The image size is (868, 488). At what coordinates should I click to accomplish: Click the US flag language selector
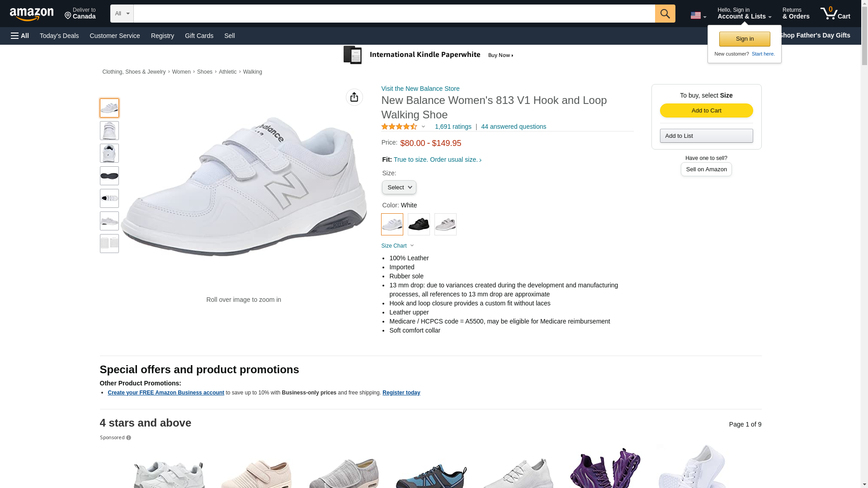click(698, 15)
